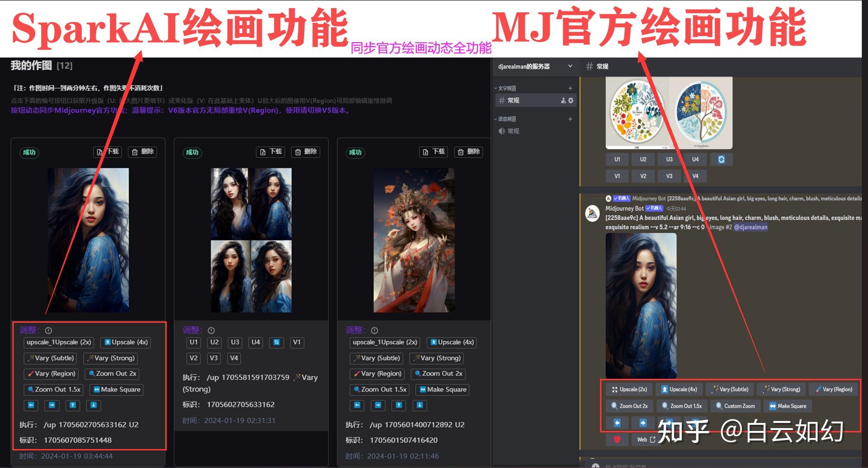Screen dimensions: 868x468
Task: Open settings gear for the 常规 text channel
Action: coord(570,101)
